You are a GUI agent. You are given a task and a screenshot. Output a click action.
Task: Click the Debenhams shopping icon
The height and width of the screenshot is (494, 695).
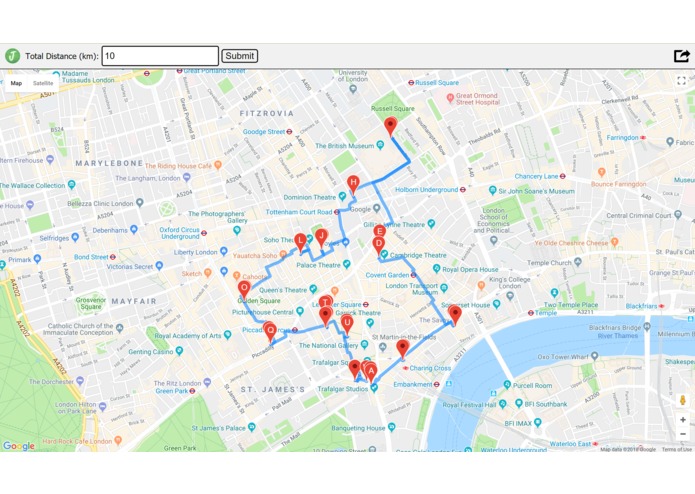[x=134, y=229]
